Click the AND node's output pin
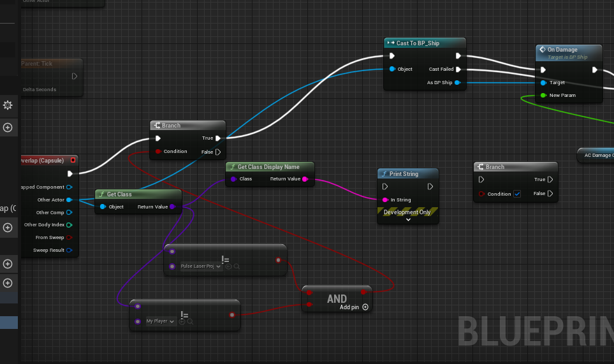The width and height of the screenshot is (614, 364). pos(363,292)
